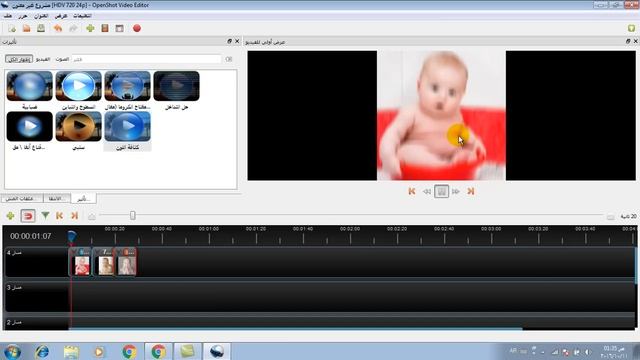Screen dimensions: 640x360
Task: Click the rewind button under the preview
Action: coord(427,191)
